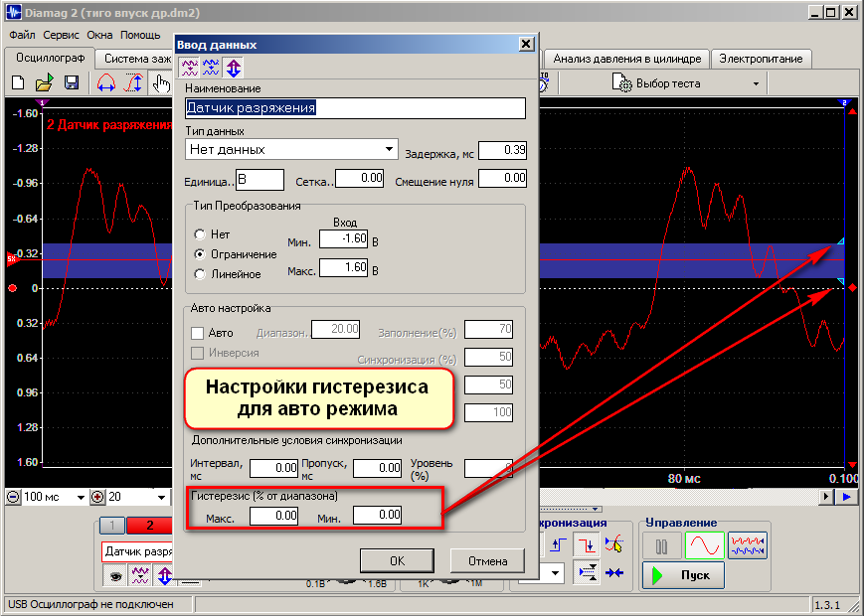
Task: Switch to Система зажигания tab
Action: point(136,59)
